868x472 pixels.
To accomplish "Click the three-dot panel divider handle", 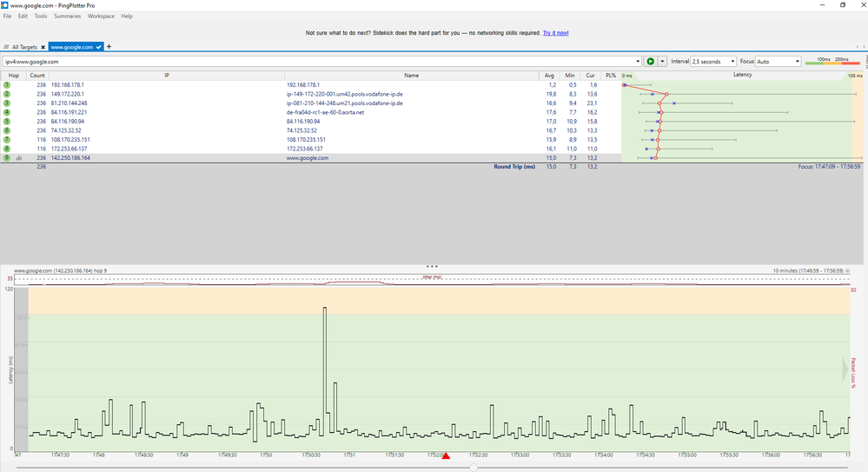I will point(432,266).
